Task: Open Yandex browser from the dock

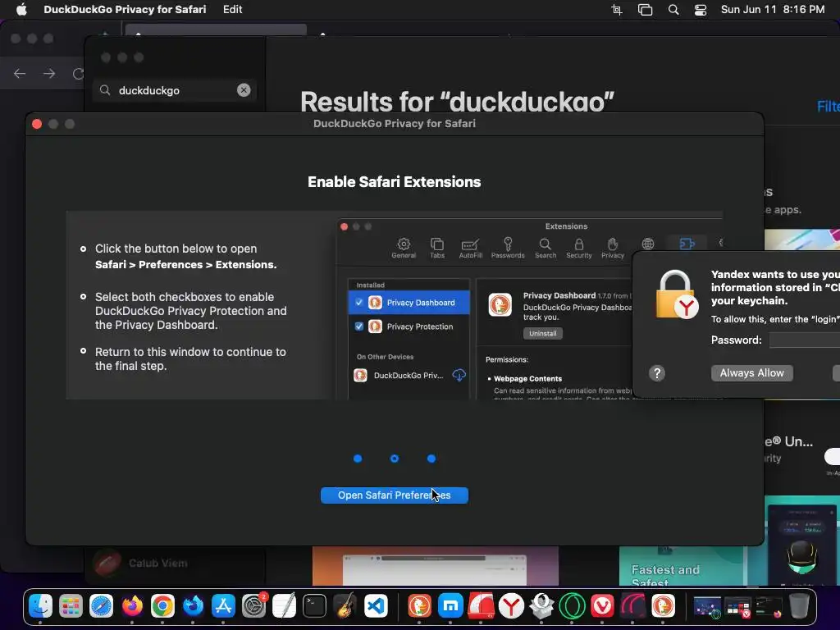Action: [x=511, y=606]
